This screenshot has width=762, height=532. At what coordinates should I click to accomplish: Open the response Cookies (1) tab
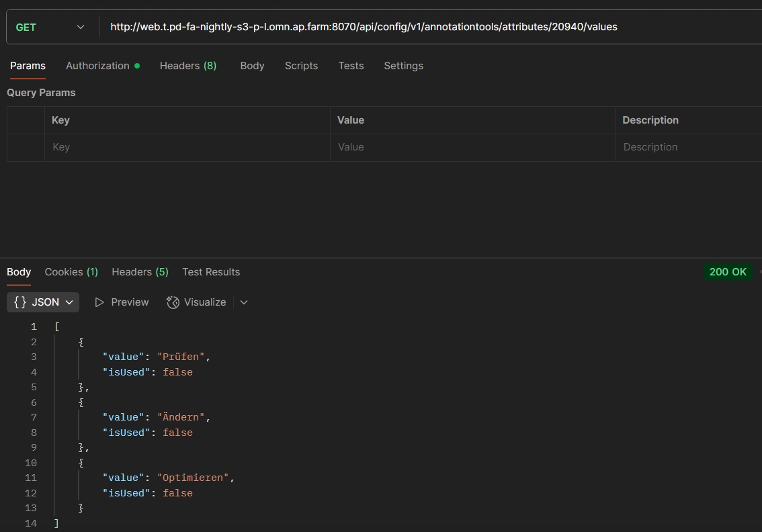(71, 272)
